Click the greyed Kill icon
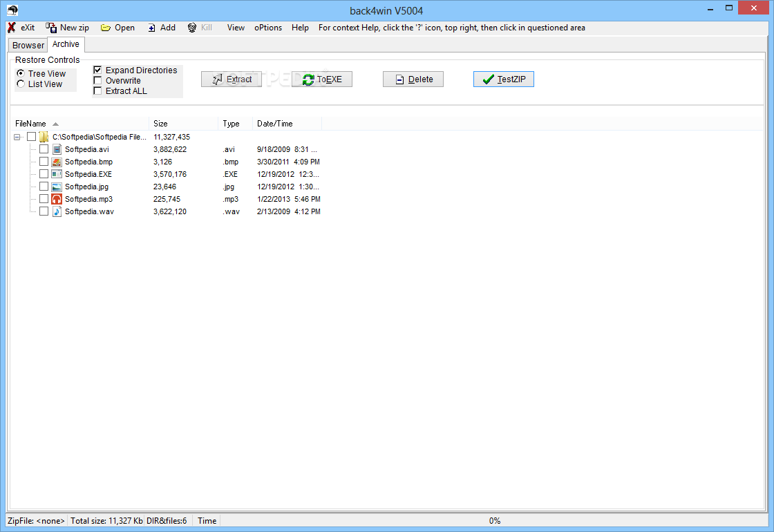774x532 pixels. [192, 28]
